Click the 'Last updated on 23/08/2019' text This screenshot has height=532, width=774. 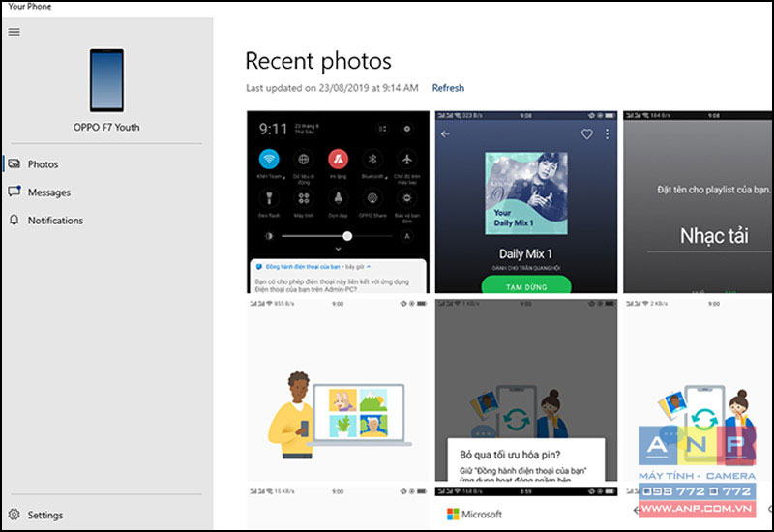[x=332, y=88]
